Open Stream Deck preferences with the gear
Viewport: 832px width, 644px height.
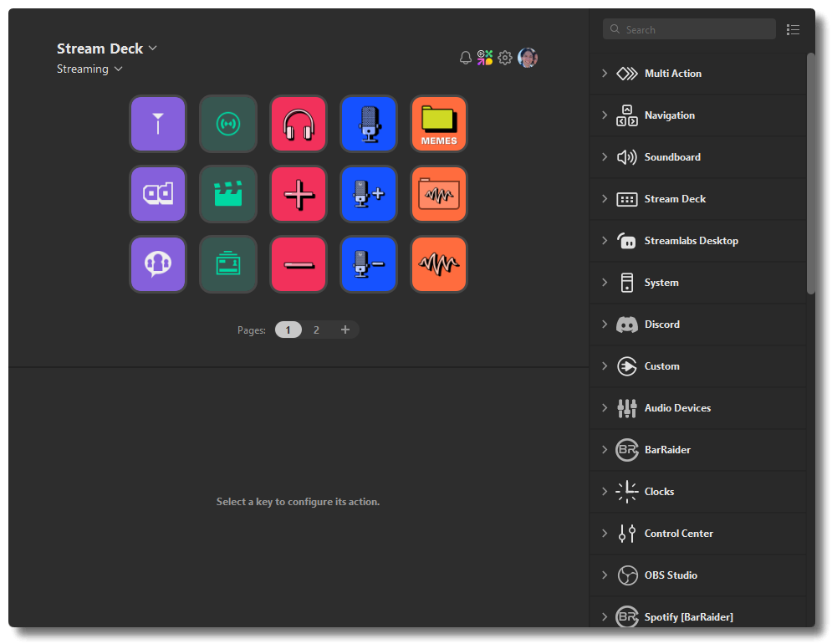click(x=504, y=58)
